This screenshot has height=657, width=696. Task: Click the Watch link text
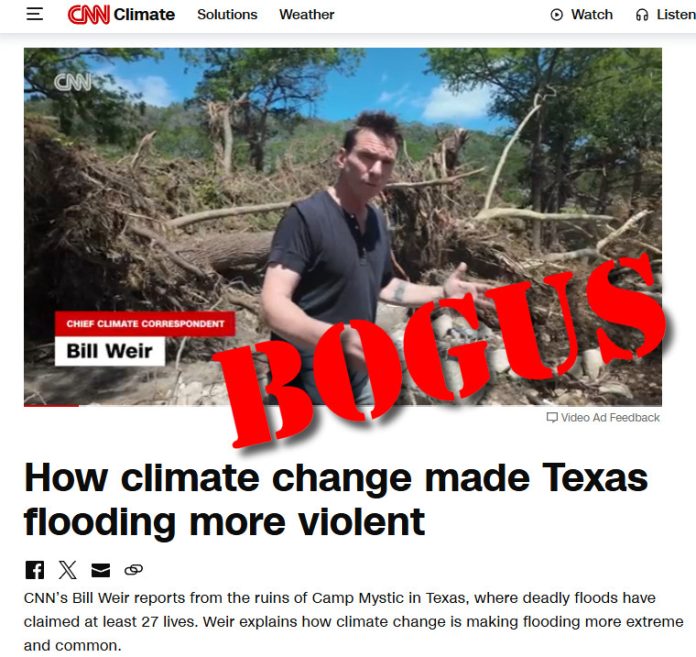coord(592,15)
